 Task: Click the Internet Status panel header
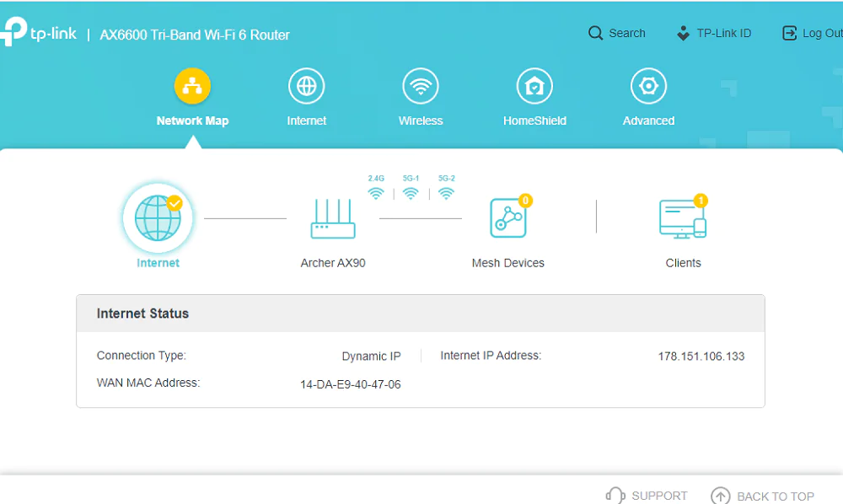(x=421, y=314)
